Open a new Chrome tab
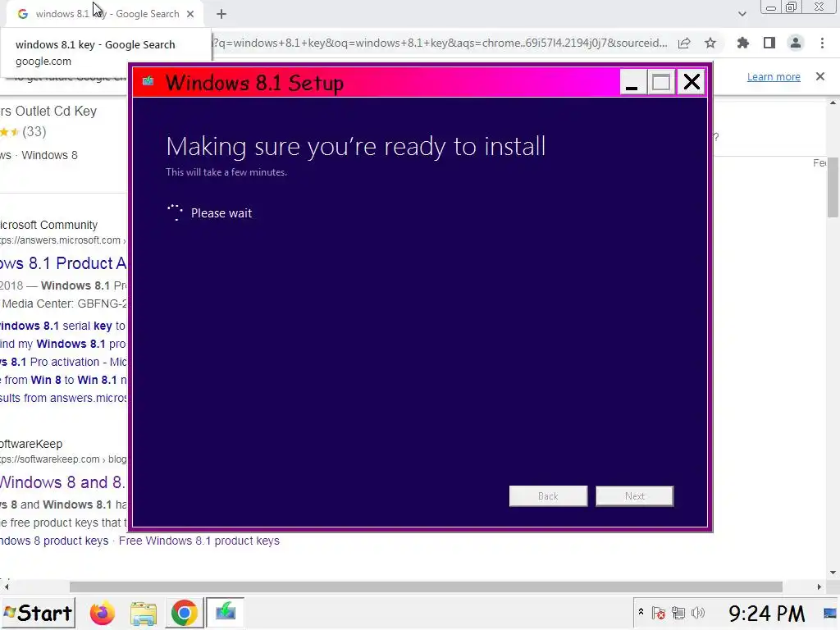The image size is (840, 630). (x=221, y=14)
